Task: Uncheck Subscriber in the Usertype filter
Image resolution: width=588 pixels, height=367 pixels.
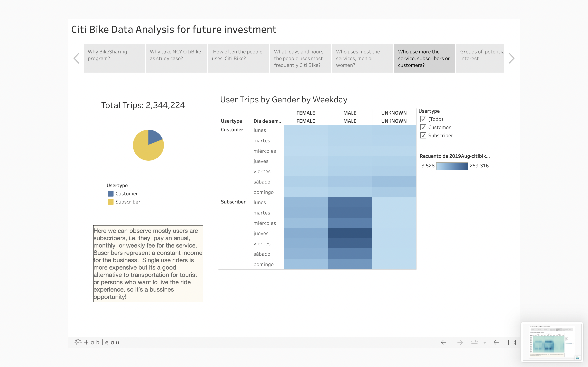Action: tap(423, 135)
